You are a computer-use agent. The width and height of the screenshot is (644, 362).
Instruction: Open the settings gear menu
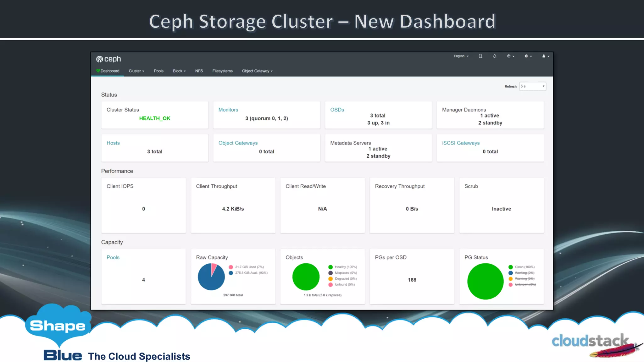pos(528,56)
